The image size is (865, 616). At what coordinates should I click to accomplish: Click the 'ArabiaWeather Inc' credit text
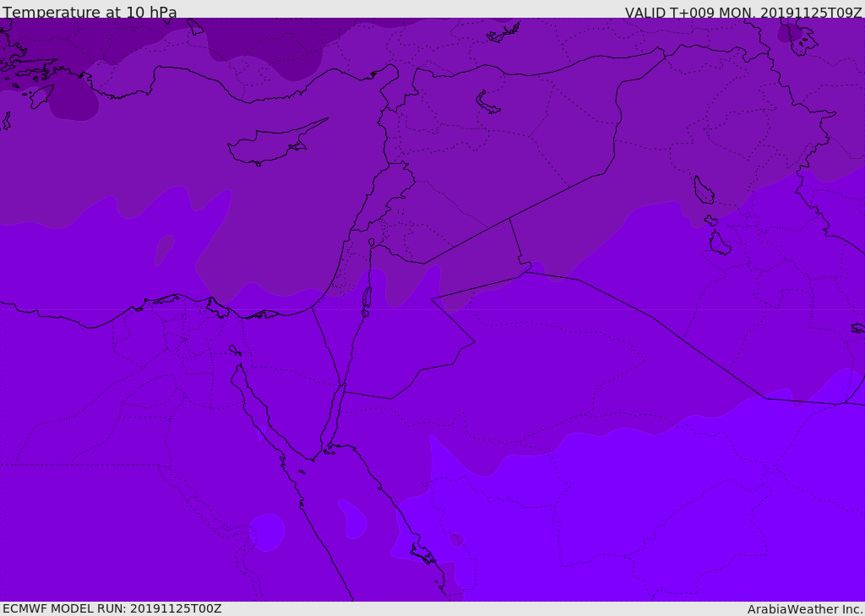pyautogui.click(x=804, y=609)
